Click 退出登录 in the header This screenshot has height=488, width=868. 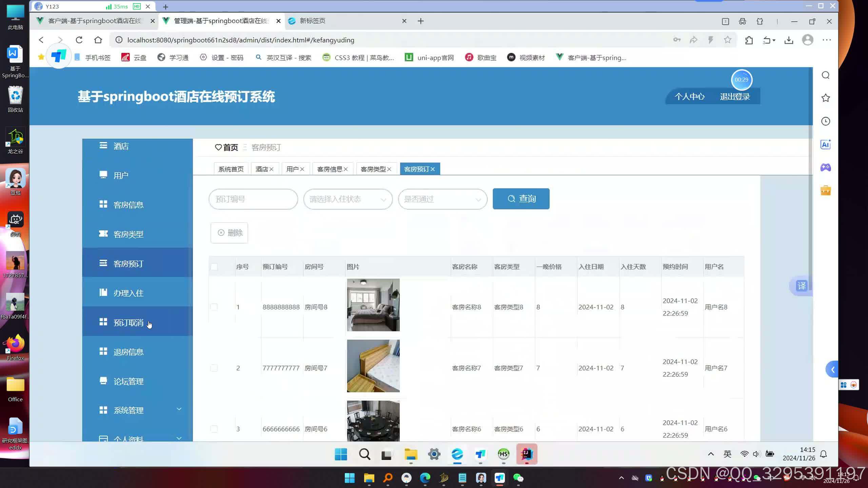(x=735, y=97)
